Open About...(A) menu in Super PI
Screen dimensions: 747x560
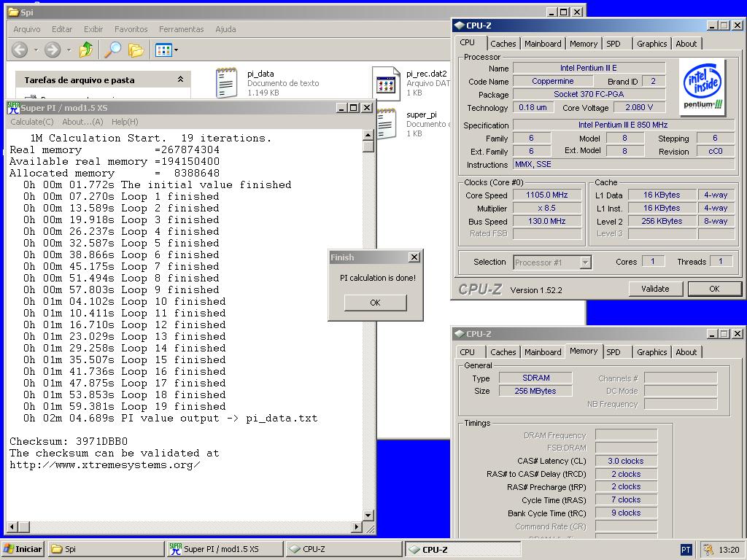(83, 122)
